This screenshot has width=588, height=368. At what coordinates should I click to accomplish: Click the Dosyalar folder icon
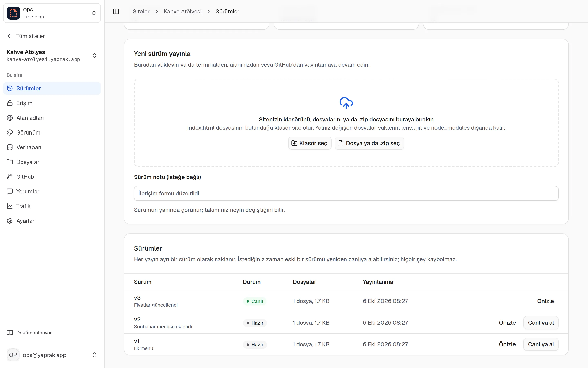coord(10,162)
